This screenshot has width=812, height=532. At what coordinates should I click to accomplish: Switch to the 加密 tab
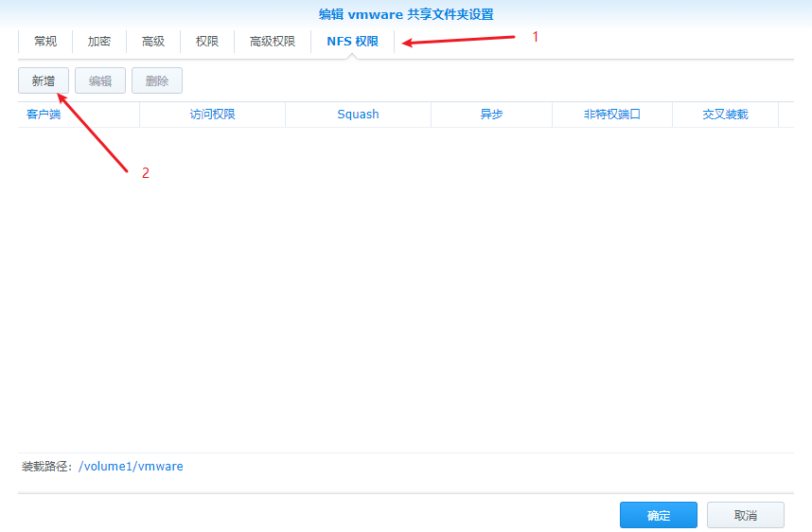[x=99, y=42]
